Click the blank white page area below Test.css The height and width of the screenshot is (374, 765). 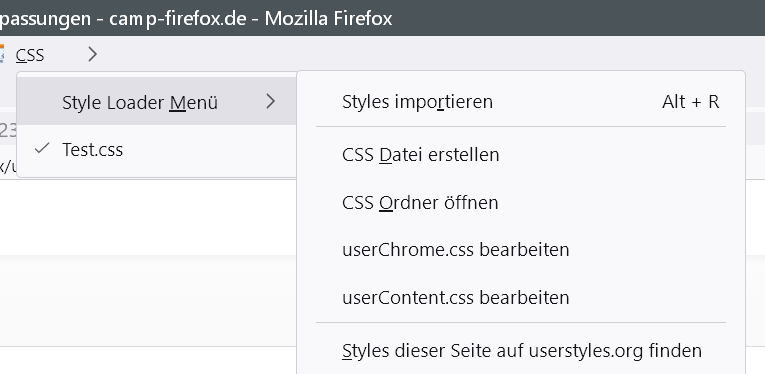coord(148,217)
